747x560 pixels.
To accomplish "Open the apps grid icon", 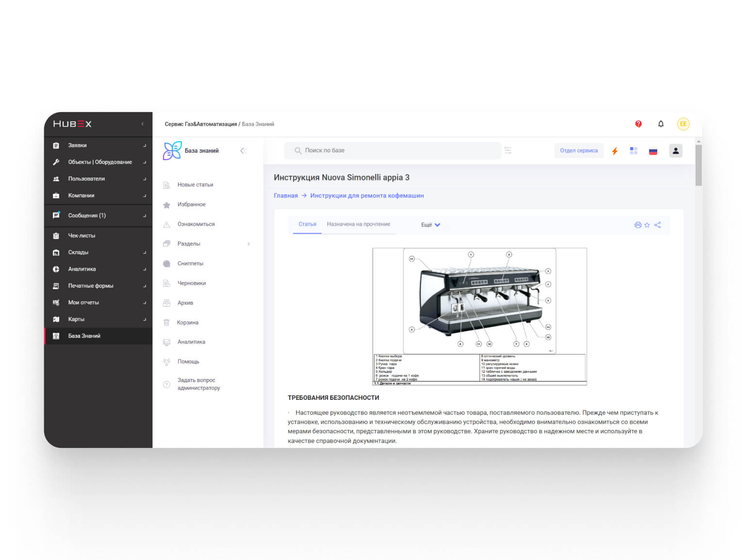I will pos(633,151).
